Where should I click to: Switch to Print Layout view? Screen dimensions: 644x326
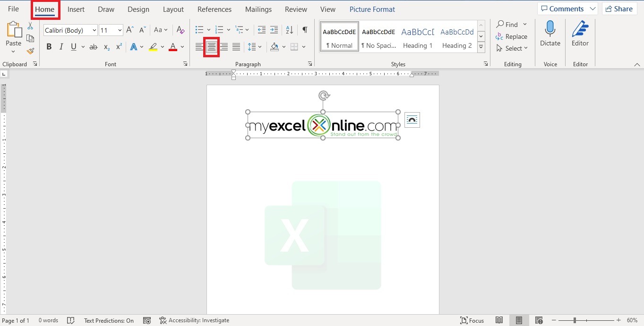(x=519, y=320)
